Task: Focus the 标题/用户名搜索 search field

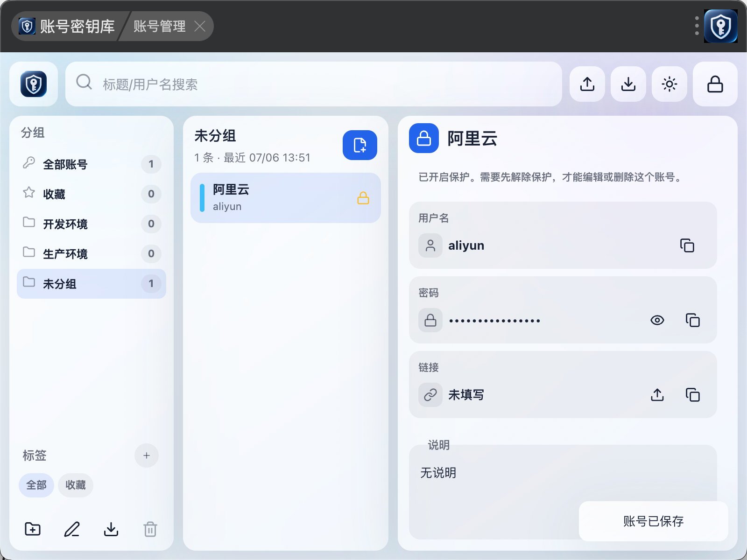Action: [314, 84]
